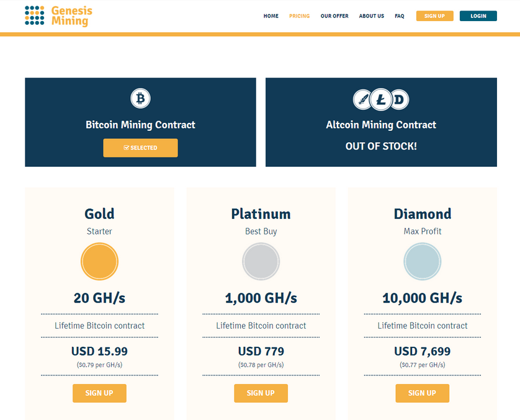
Task: Sign up for the Platinum plan
Action: coord(261,393)
